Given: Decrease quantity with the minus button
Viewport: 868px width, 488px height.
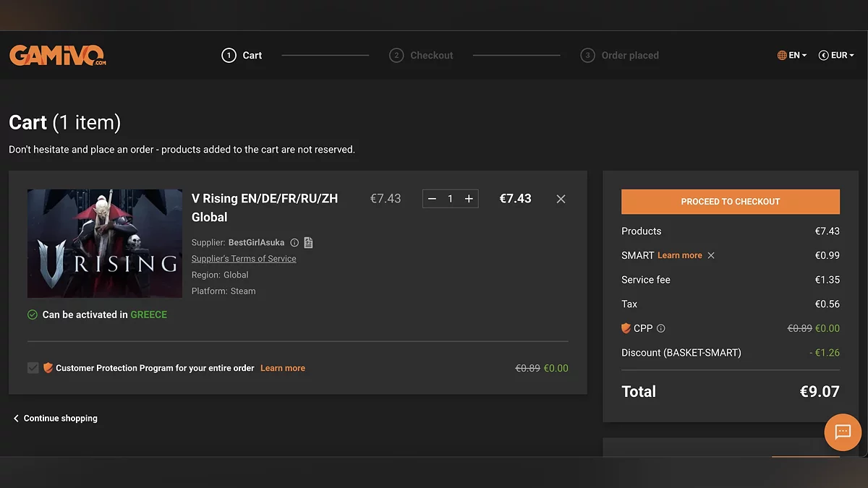Looking at the screenshot, I should coord(432,199).
